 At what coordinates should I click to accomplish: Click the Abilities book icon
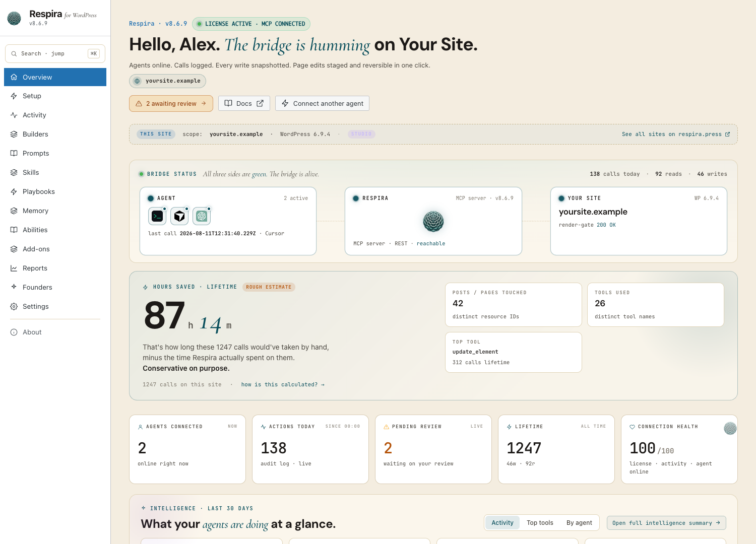14,230
